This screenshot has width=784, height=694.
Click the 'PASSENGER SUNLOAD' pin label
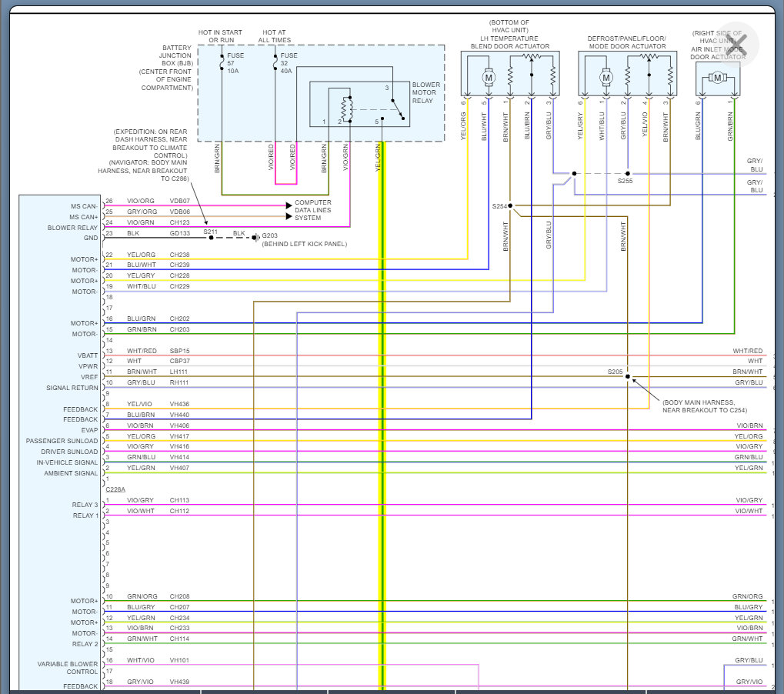pyautogui.click(x=62, y=441)
